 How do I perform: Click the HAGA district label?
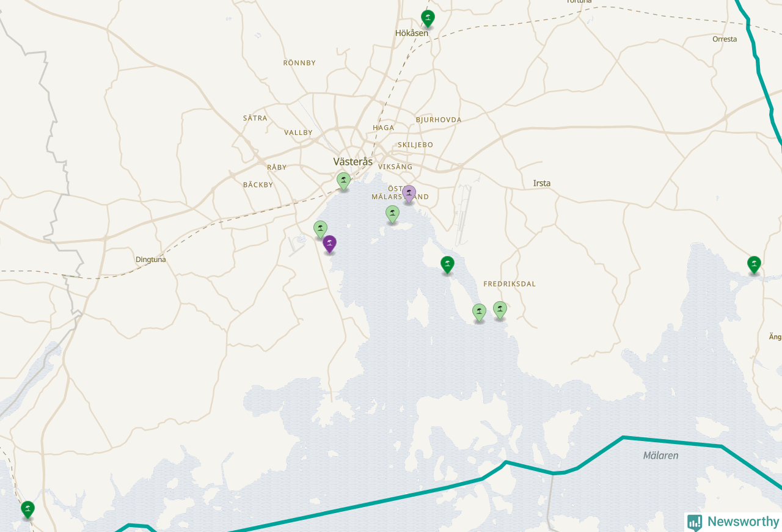point(384,128)
